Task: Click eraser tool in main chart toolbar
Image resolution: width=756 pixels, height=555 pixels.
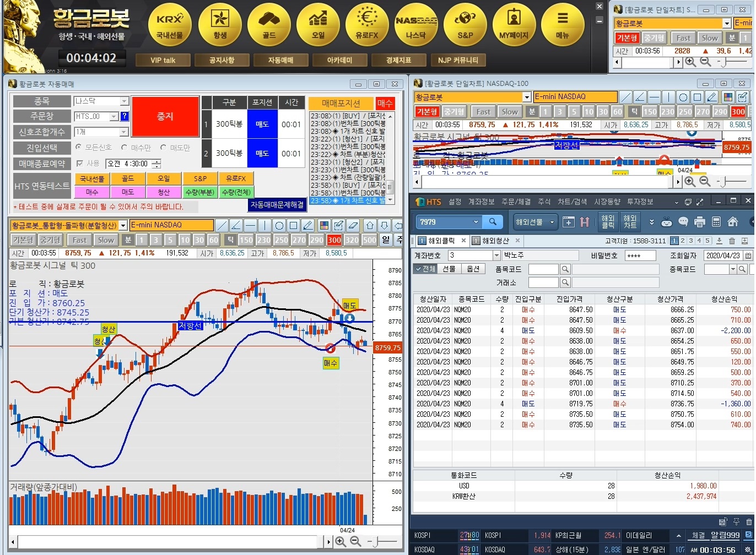Action: coord(353,225)
